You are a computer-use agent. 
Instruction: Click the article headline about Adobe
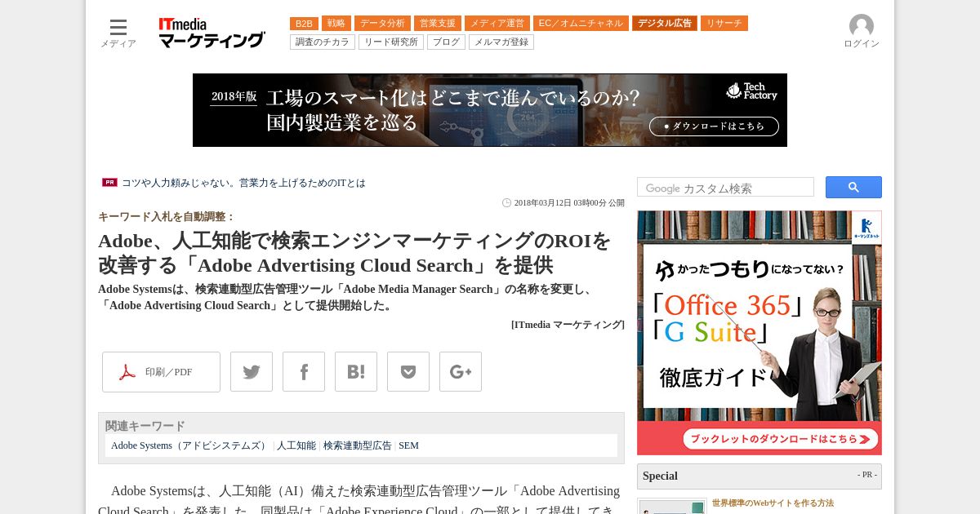354,253
